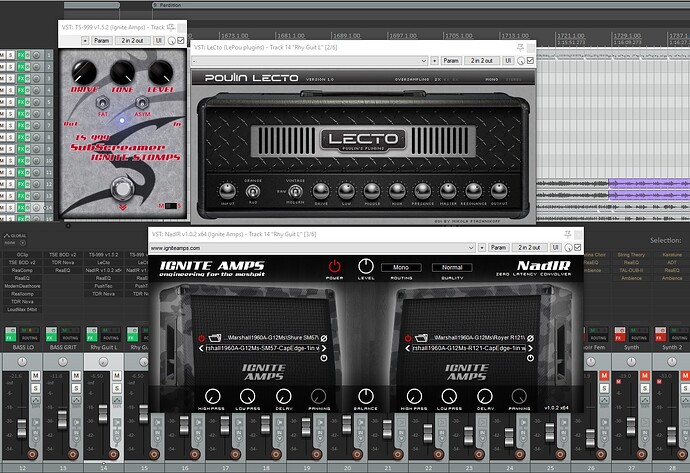The width and height of the screenshot is (690, 473).
Task: Open www.igniteamps.com preset dropdown in NadIR
Action: (312, 248)
